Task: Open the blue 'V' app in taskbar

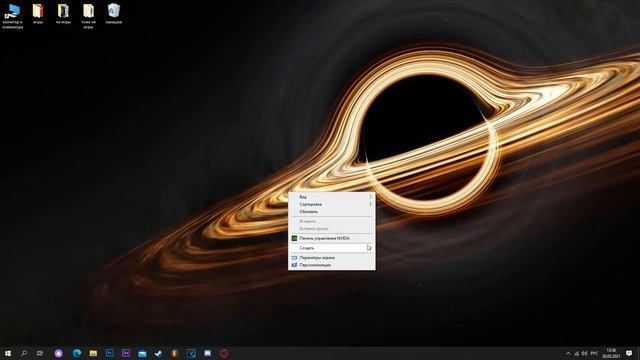Action: [191, 353]
